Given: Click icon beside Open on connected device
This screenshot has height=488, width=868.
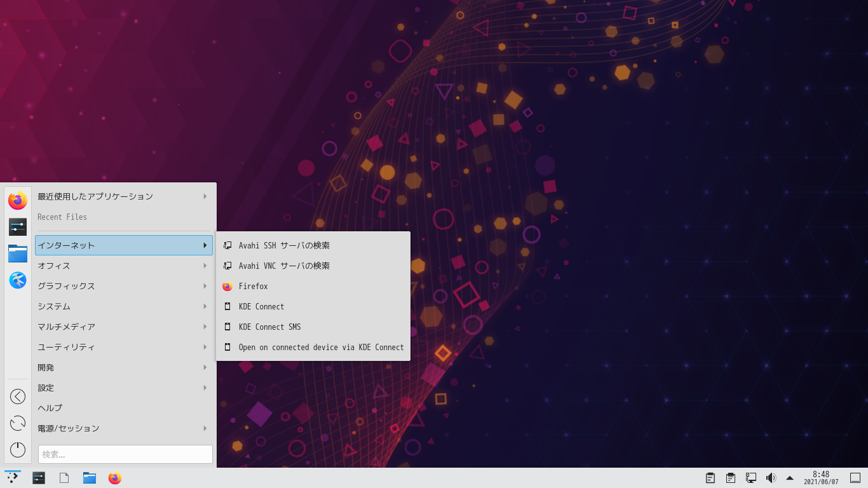Looking at the screenshot, I should [227, 347].
